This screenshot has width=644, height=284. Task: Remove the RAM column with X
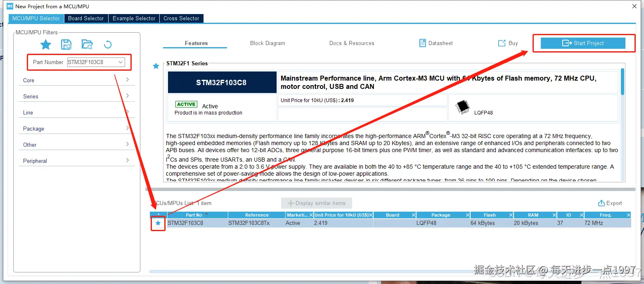pyautogui.click(x=554, y=215)
